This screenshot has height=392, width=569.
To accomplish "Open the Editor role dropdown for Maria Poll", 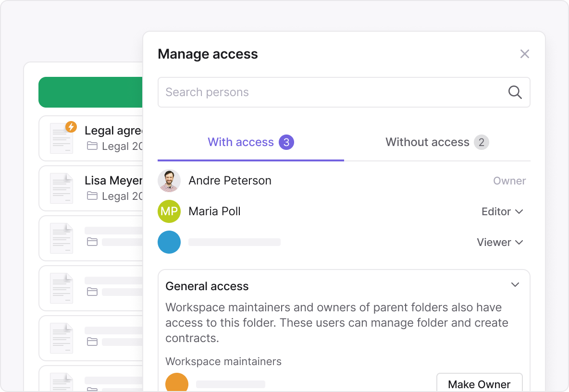I will pyautogui.click(x=502, y=211).
